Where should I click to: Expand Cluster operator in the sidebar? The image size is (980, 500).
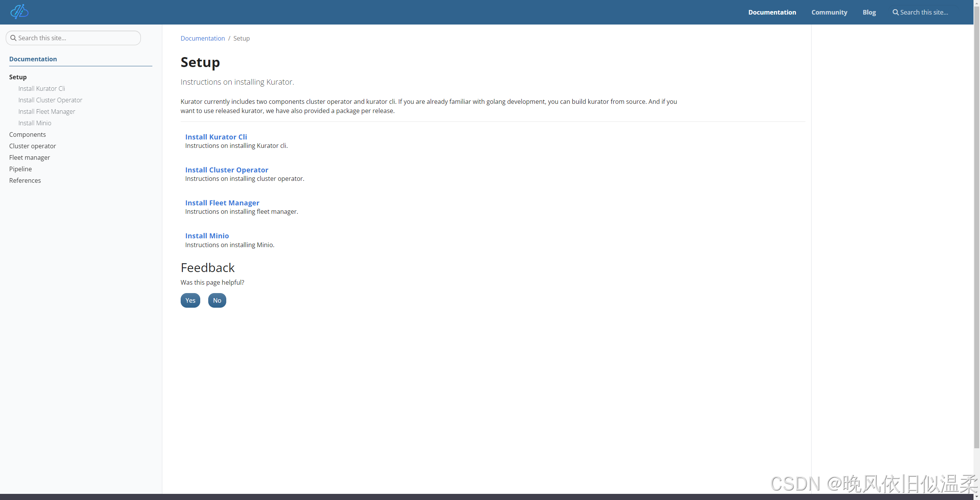(x=33, y=146)
